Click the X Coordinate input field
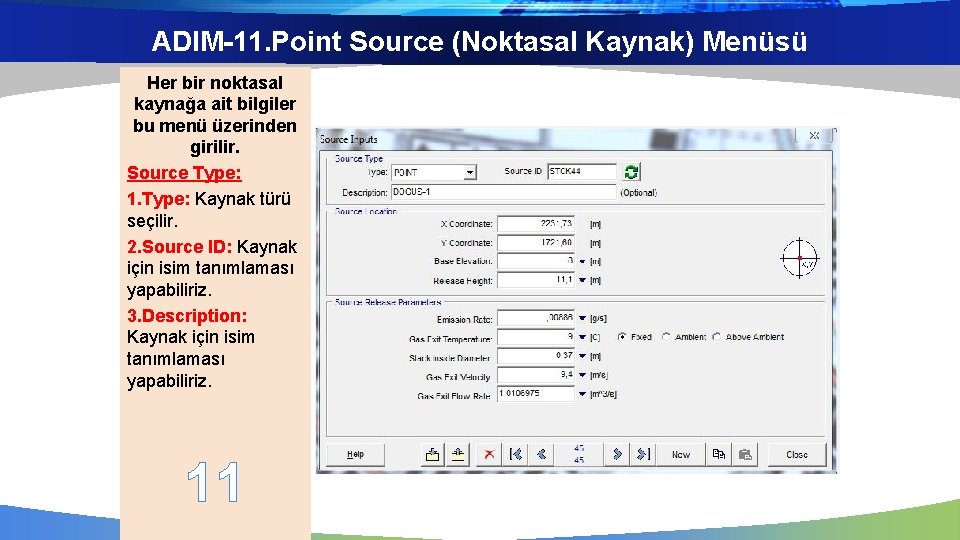This screenshot has width=960, height=540. click(x=536, y=224)
